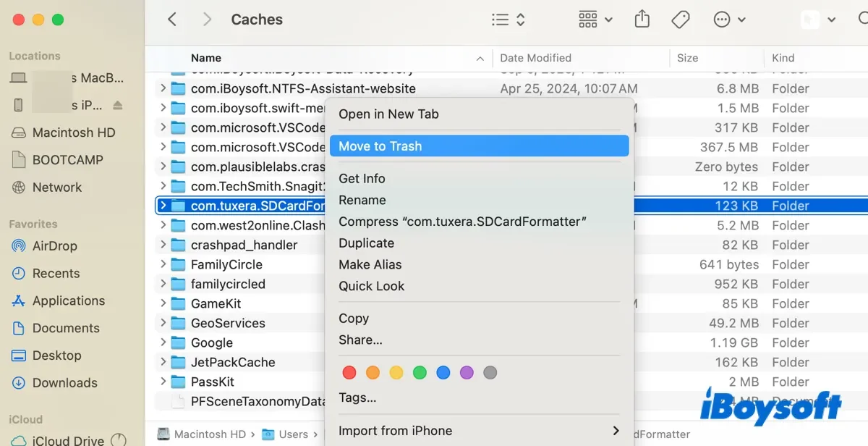
Task: Apply the green tag color
Action: (x=420, y=373)
